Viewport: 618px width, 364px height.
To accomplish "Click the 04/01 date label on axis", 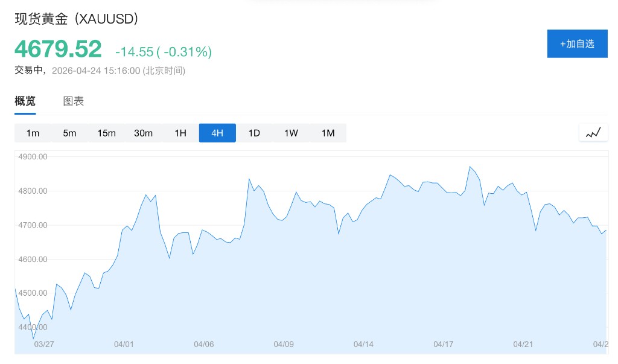I will click(x=123, y=345).
